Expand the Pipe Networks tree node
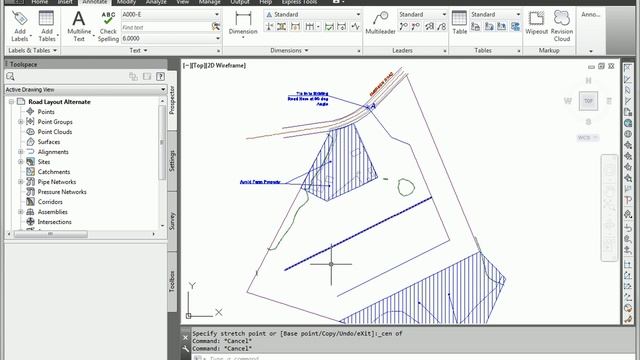Image resolution: width=640 pixels, height=360 pixels. tap(20, 182)
